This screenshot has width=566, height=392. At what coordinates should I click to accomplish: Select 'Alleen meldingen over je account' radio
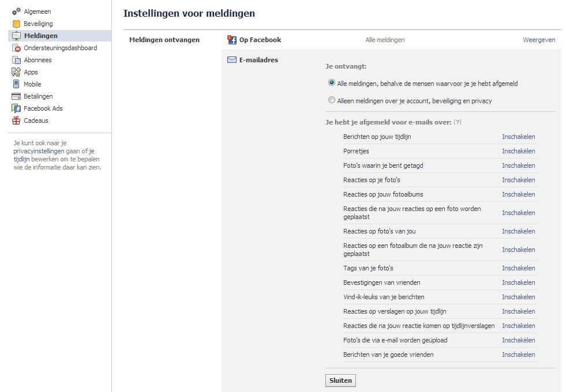pos(331,100)
